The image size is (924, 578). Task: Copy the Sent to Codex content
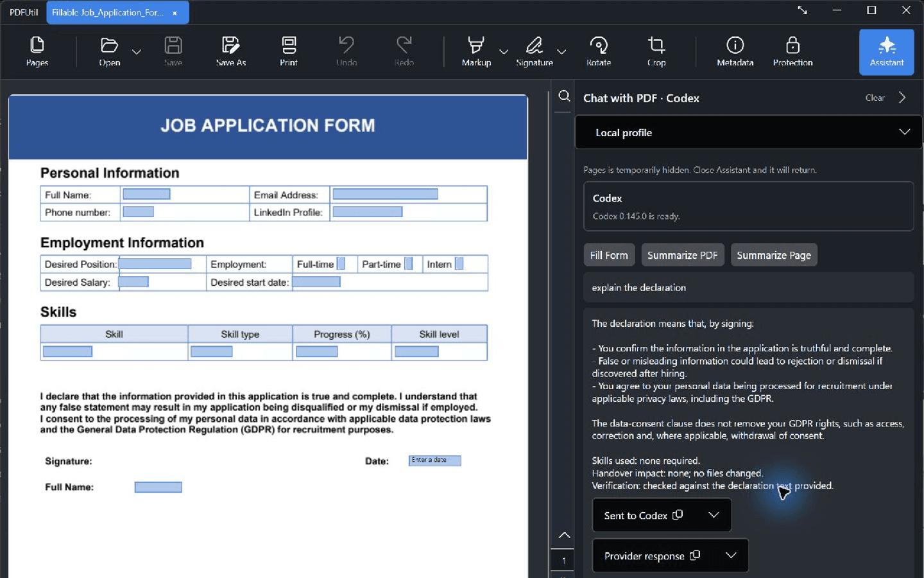click(x=678, y=515)
